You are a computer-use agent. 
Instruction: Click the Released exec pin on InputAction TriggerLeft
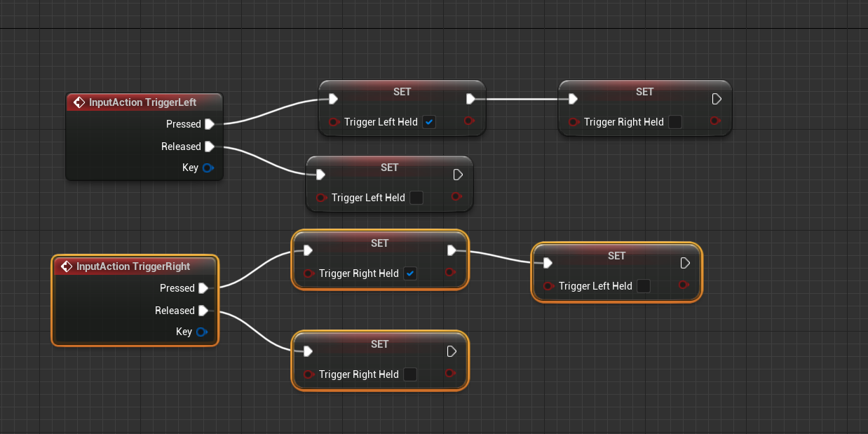click(x=209, y=147)
